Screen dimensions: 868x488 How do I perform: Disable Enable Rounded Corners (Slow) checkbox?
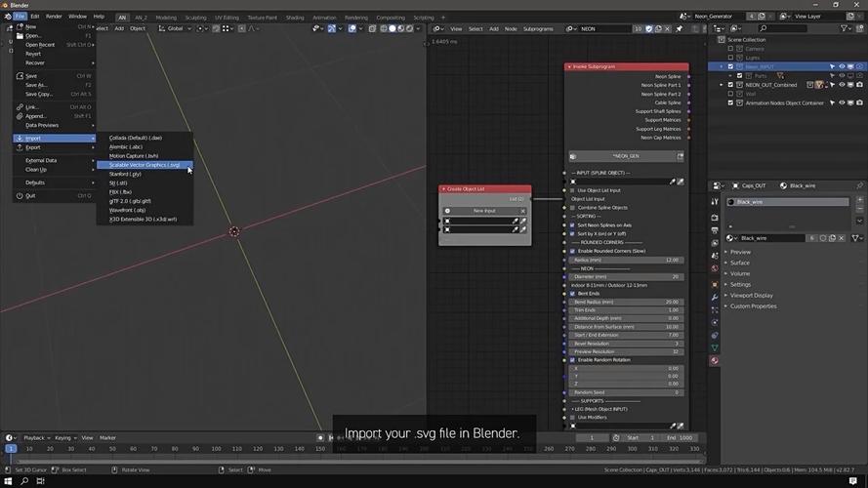572,251
